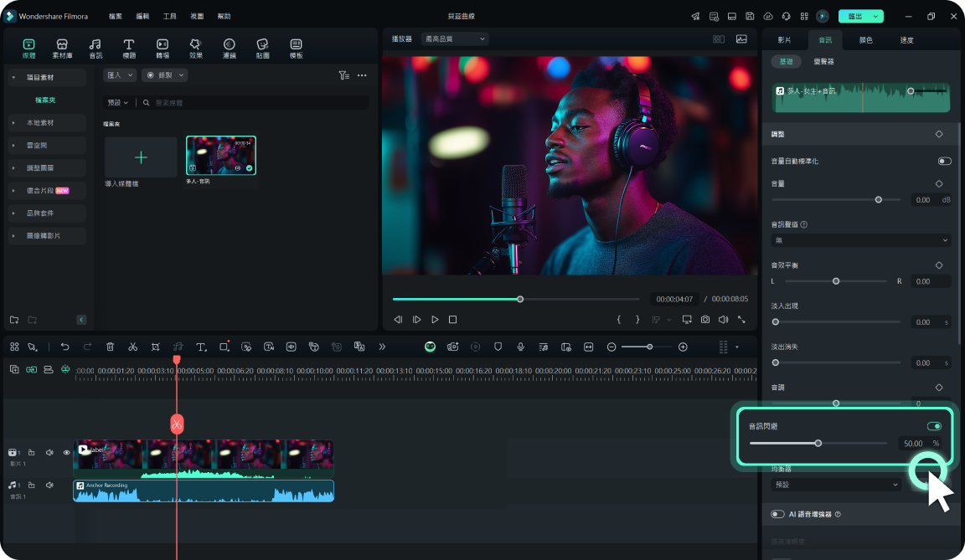965x560 pixels.
Task: Click the 導入媒體檔 import media tile
Action: [141, 157]
